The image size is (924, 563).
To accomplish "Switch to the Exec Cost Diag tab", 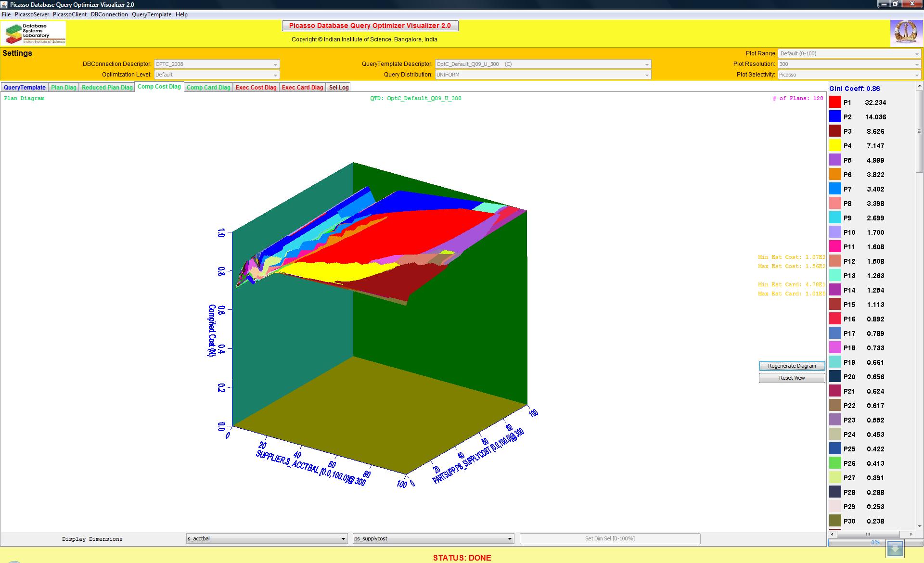I will (x=256, y=88).
